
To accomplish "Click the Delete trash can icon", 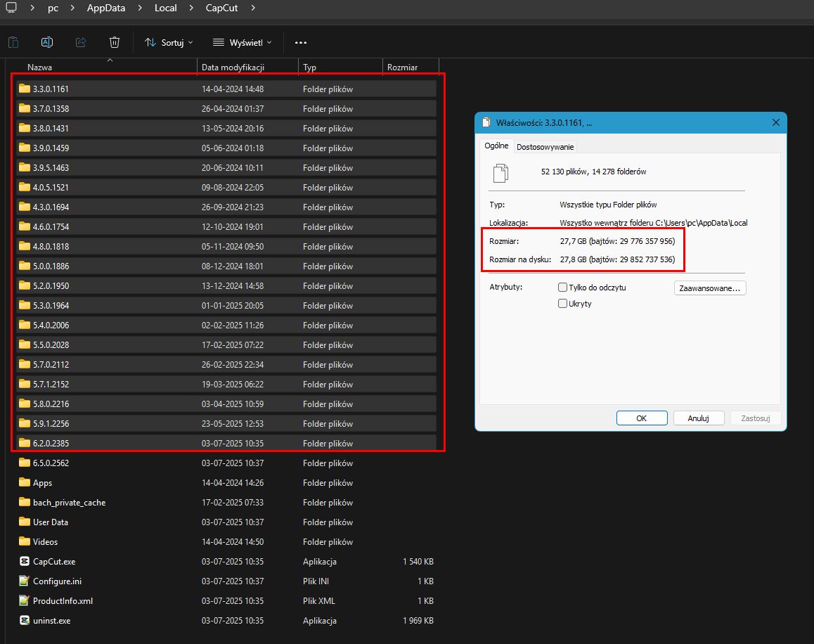I will coord(115,42).
